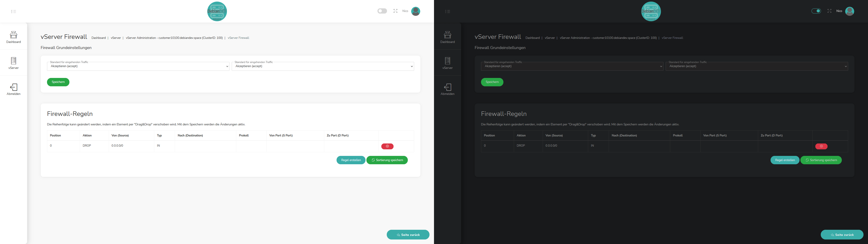Open first incoming traffic dropdown, light panel

138,66
